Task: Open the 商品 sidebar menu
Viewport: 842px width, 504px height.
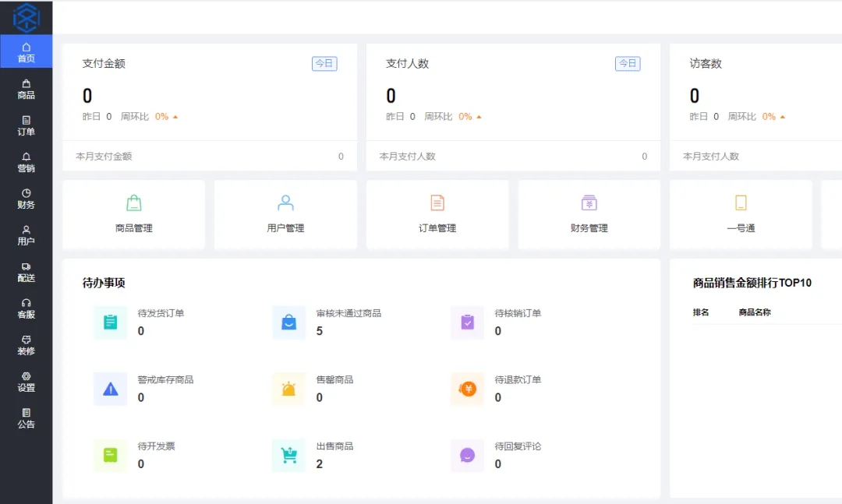Action: [26, 89]
